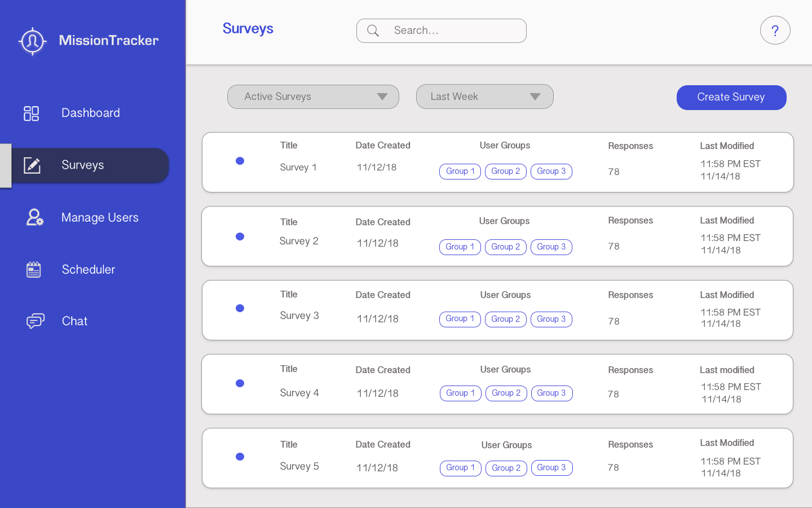Click the Chat speech bubble icon
The image size is (812, 508).
[x=35, y=321]
